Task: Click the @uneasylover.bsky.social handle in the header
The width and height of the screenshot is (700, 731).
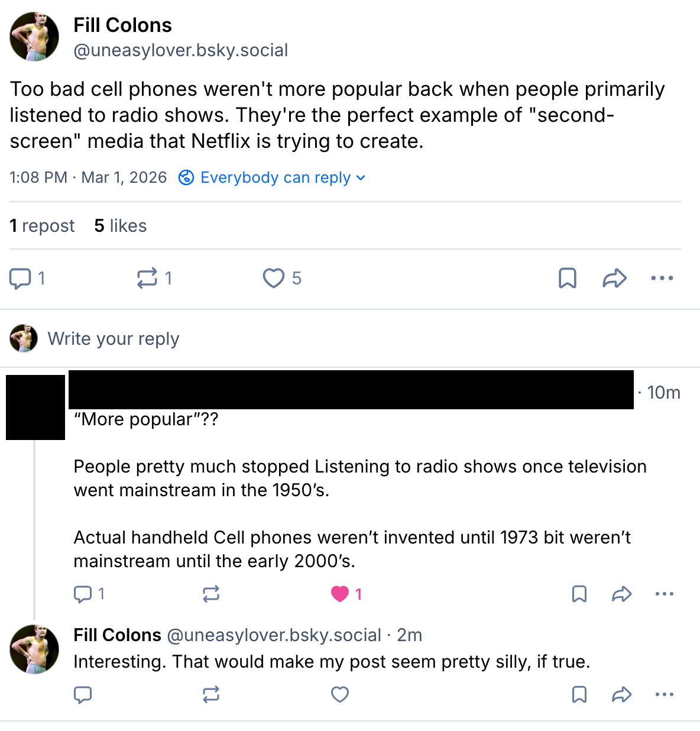Action: 180,50
